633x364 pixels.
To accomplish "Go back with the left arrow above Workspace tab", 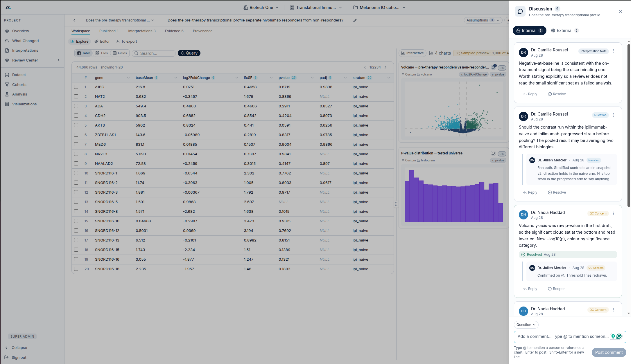I will [x=74, y=20].
